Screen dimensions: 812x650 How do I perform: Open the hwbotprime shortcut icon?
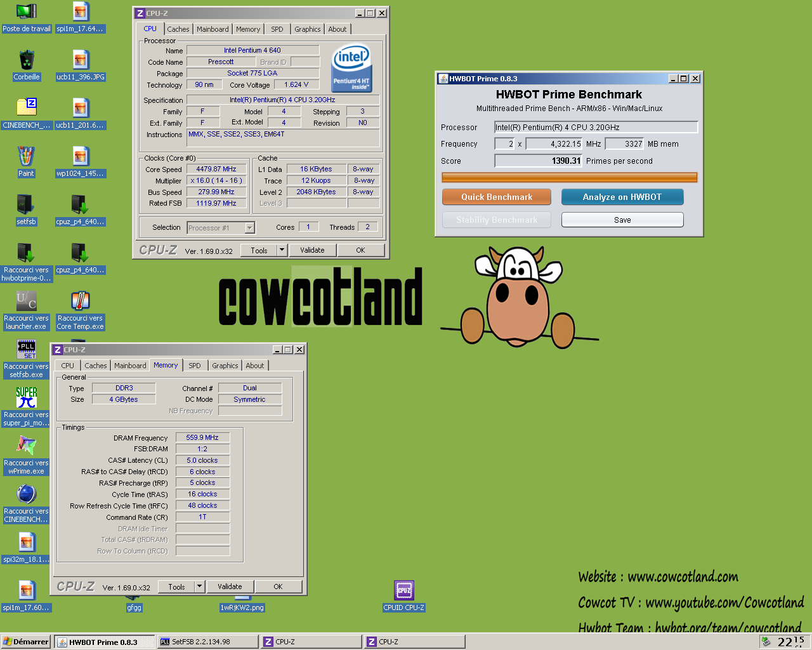tap(26, 262)
